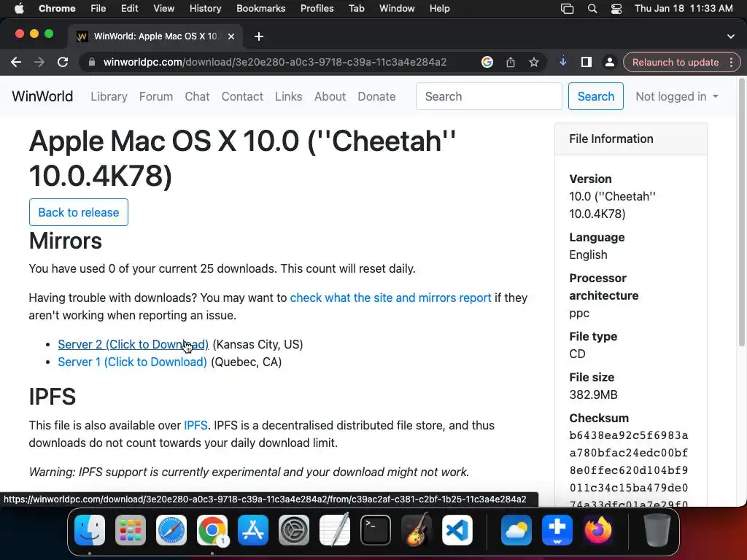Viewport: 747px width, 560px height.
Task: Bookmark this page with star icon
Action: (534, 63)
